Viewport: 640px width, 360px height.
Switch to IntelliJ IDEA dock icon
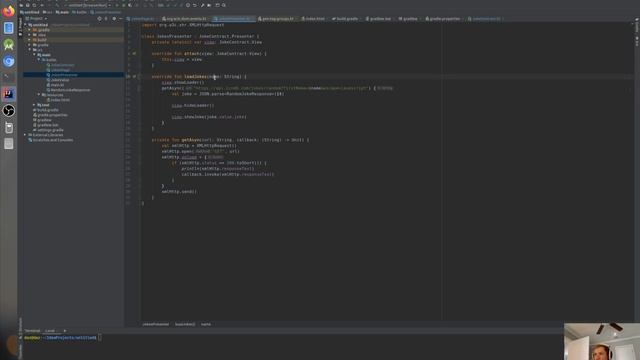(8, 94)
